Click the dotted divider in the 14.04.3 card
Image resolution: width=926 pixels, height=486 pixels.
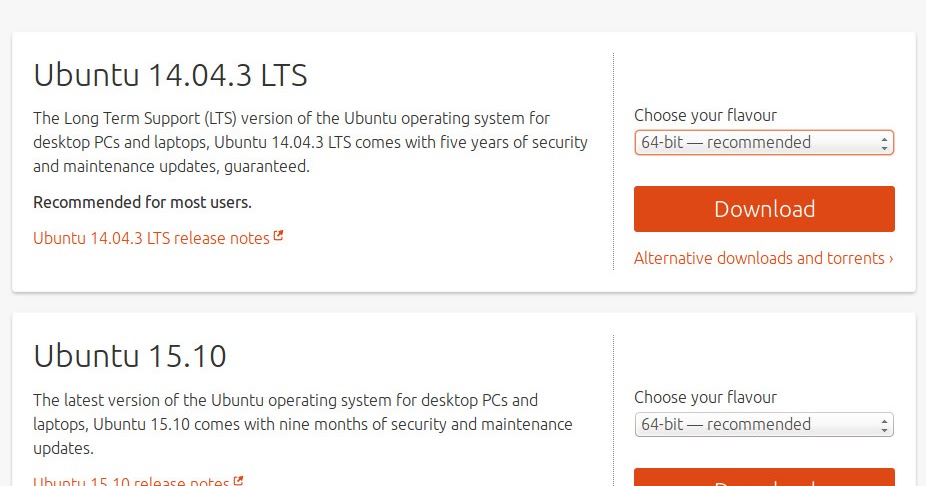pos(614,160)
